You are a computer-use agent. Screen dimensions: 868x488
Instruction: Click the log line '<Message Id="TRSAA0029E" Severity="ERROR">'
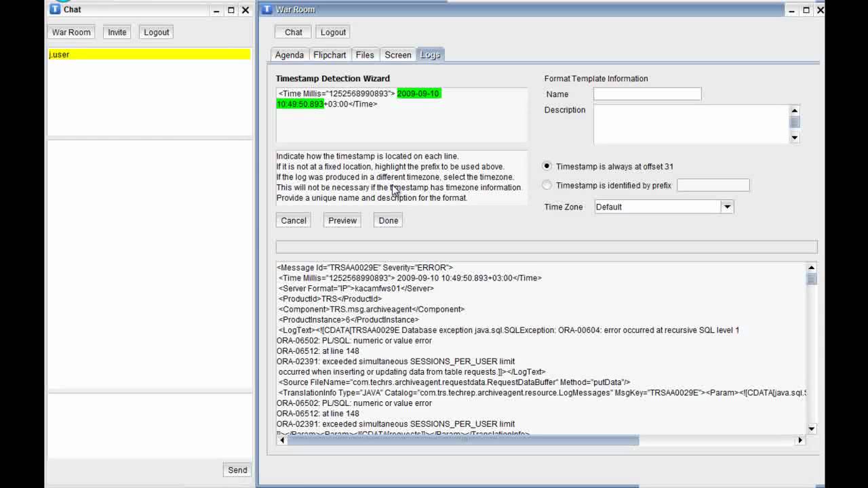[x=365, y=268]
